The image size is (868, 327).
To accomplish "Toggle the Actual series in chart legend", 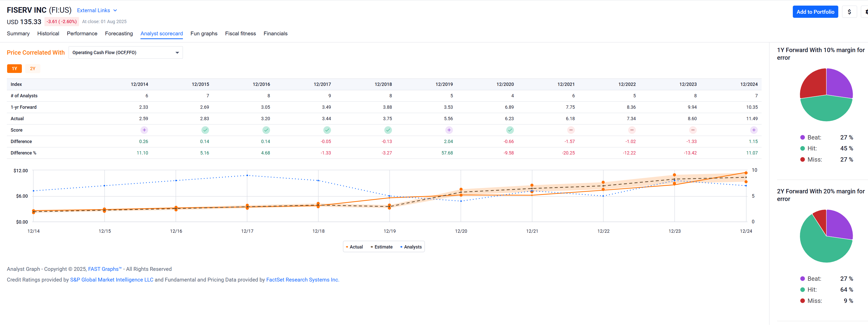I will pos(354,247).
